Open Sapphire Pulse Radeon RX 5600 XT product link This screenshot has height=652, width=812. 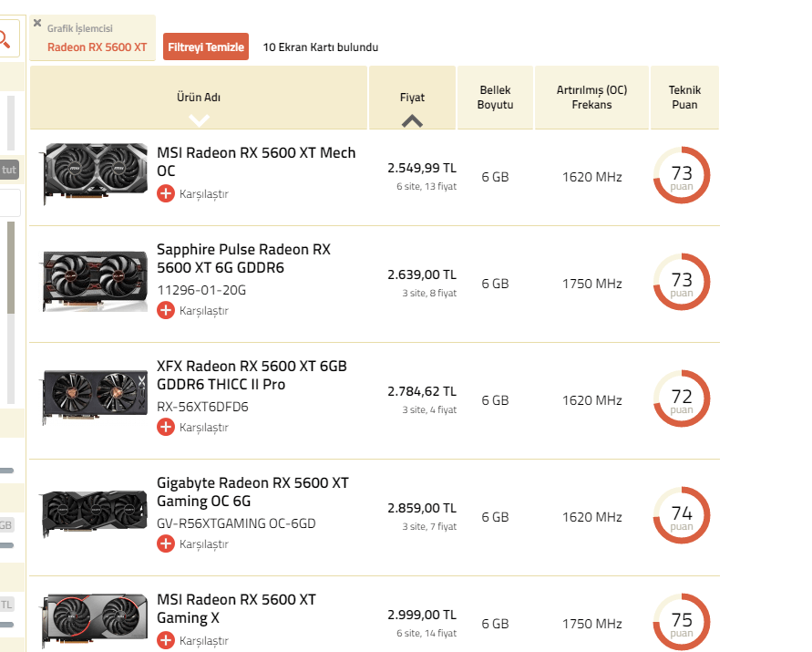(x=243, y=258)
